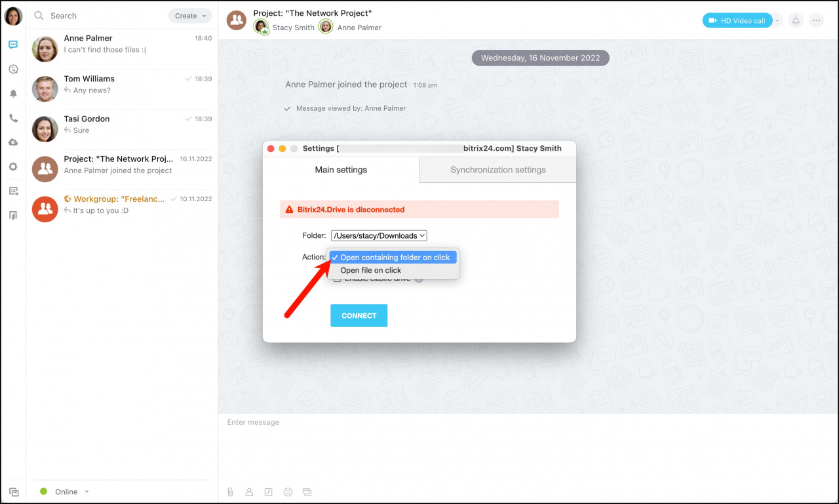
Task: Click the mention user person icon
Action: pos(249,492)
